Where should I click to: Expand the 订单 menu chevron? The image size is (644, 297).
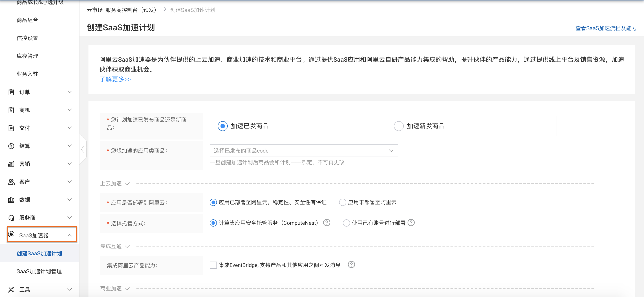coord(70,92)
